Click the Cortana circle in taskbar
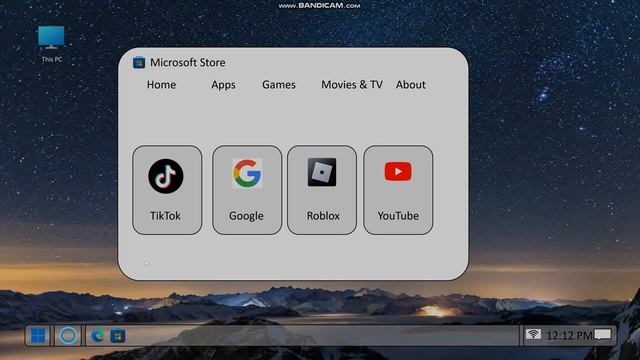This screenshot has height=360, width=640. pyautogui.click(x=68, y=336)
